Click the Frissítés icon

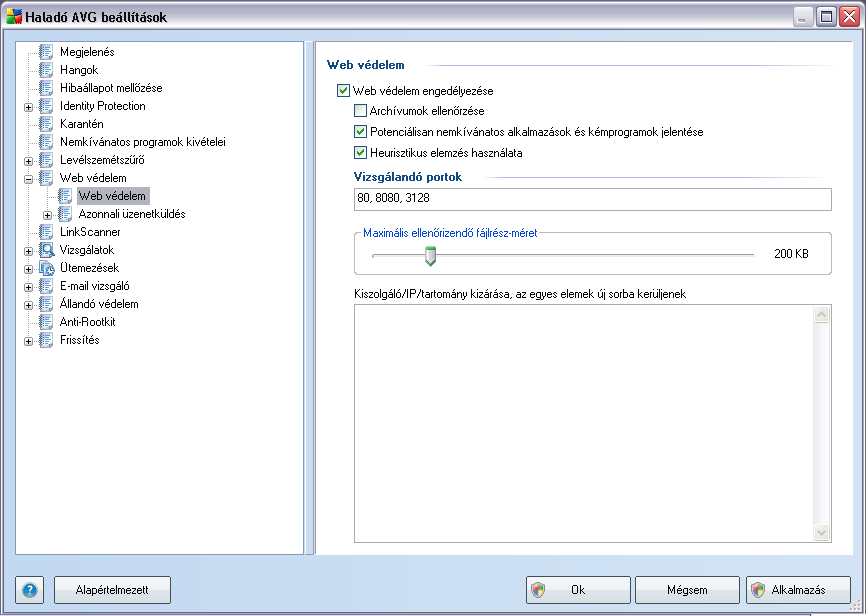[x=46, y=340]
